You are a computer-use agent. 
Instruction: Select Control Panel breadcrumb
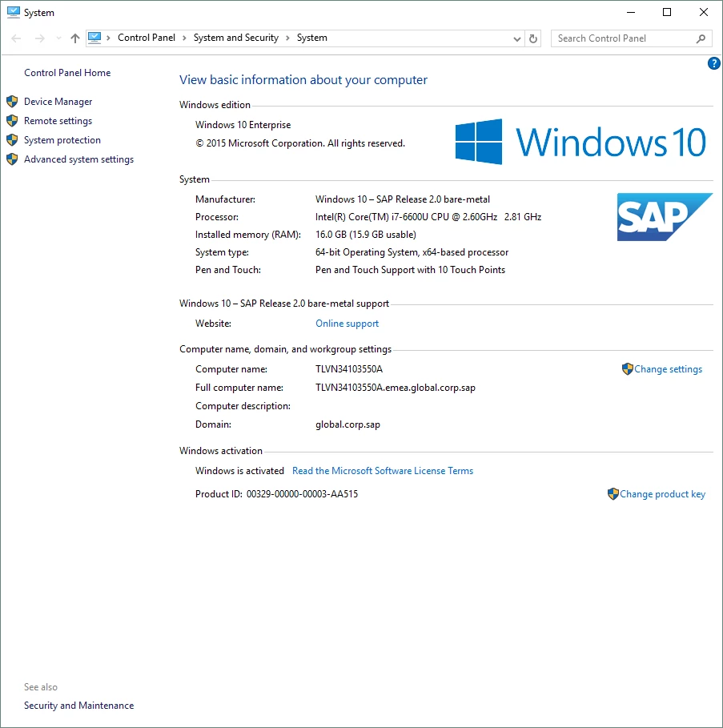tap(147, 38)
